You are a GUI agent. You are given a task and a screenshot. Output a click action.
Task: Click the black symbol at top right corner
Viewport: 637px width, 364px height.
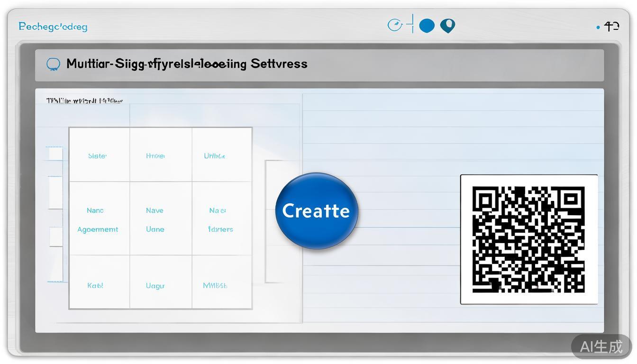[612, 27]
